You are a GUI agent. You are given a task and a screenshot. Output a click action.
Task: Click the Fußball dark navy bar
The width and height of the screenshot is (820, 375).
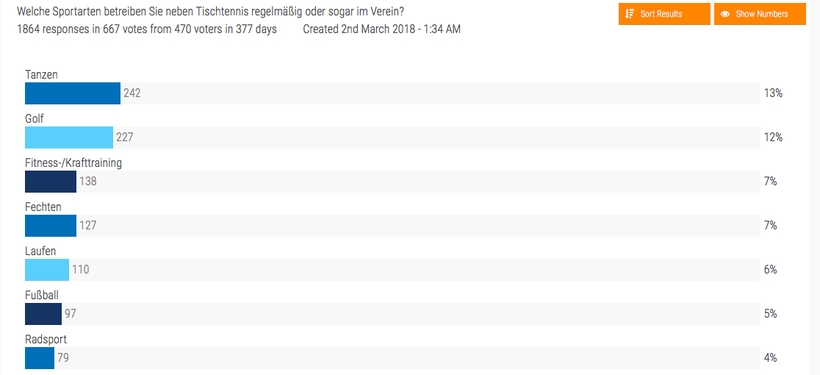43,314
